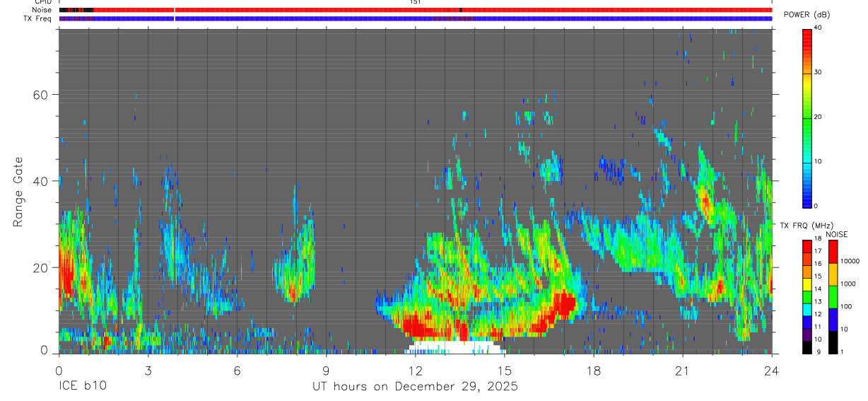Image resolution: width=868 pixels, height=401 pixels.
Task: Pick the cyan swatch in the TX FRQ bar
Action: pos(807,309)
